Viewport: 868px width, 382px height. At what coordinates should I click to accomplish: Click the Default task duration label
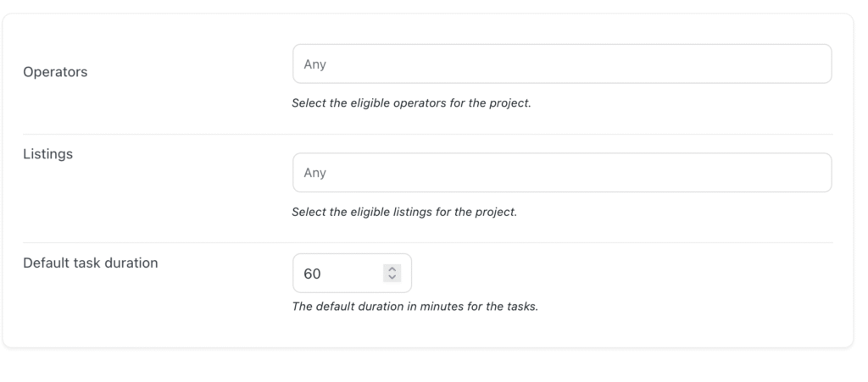pyautogui.click(x=91, y=263)
